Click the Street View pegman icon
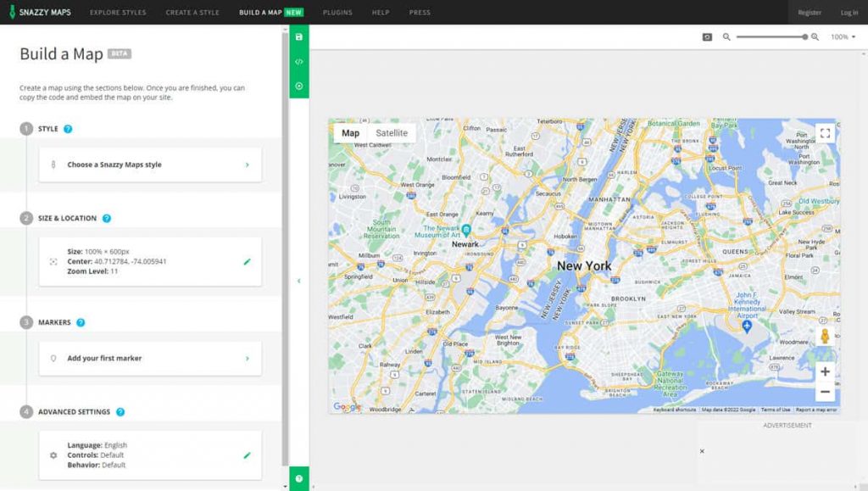 (x=825, y=336)
